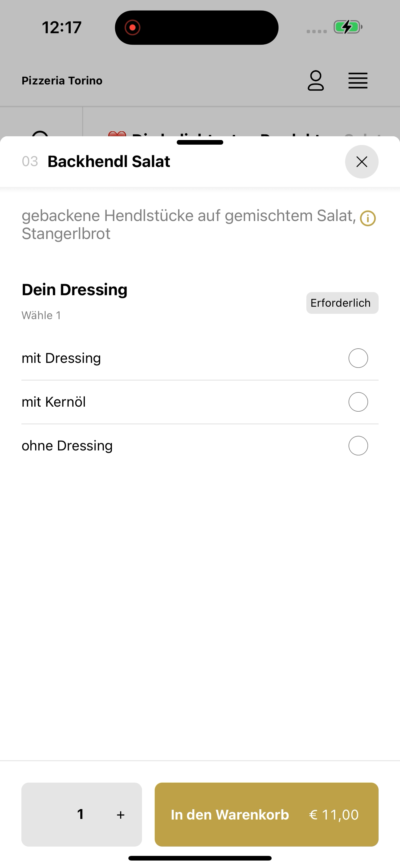Screen dimensions: 400x868
Task: Increase quantity with the plus button
Action: tap(121, 815)
